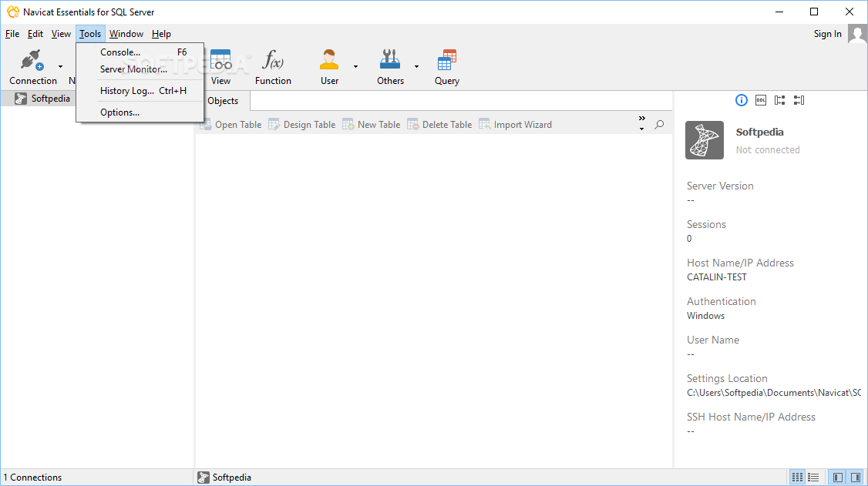Viewport: 868px width, 486px height.
Task: Expand the toolbar overflow chevron
Action: coord(641,119)
